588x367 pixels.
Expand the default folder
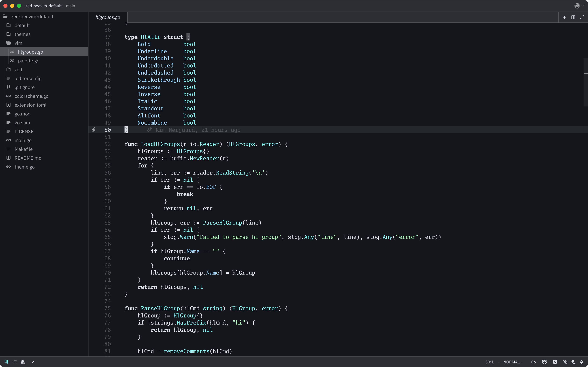[x=44, y=25]
